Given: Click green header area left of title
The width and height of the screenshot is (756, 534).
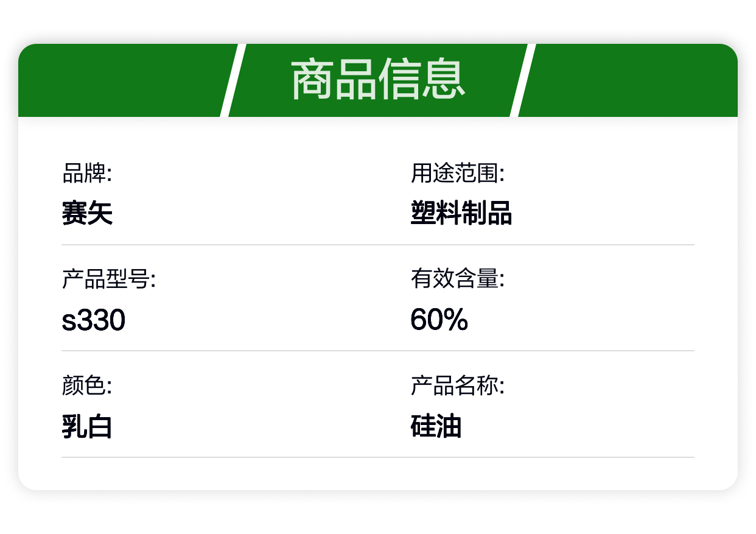Looking at the screenshot, I should pyautogui.click(x=122, y=80).
